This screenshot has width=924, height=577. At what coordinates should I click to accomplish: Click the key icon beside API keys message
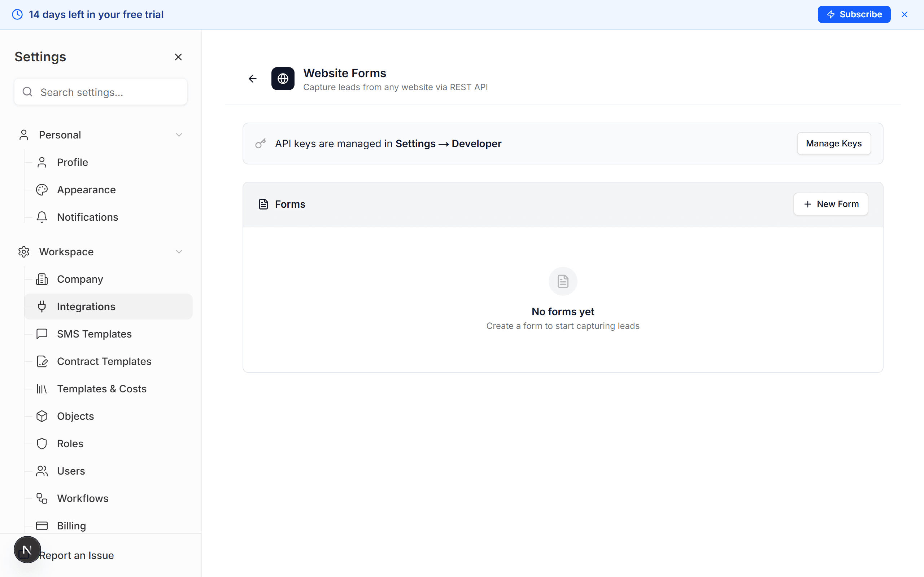[260, 143]
